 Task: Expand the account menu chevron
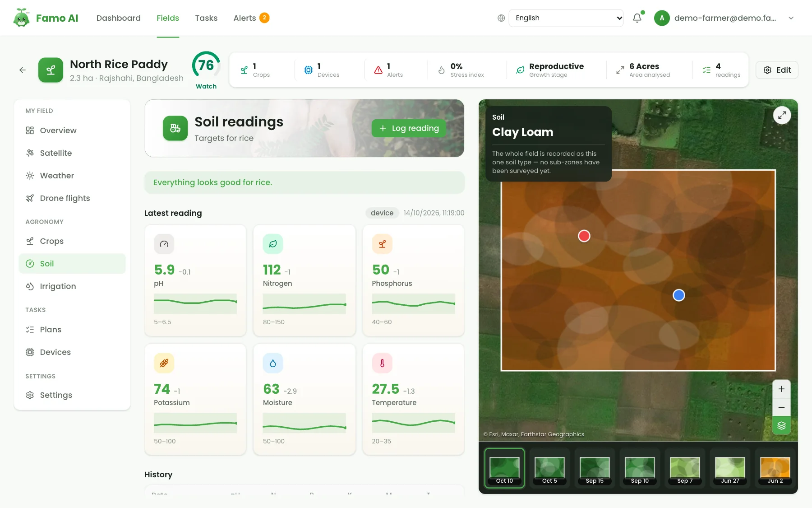coord(791,18)
